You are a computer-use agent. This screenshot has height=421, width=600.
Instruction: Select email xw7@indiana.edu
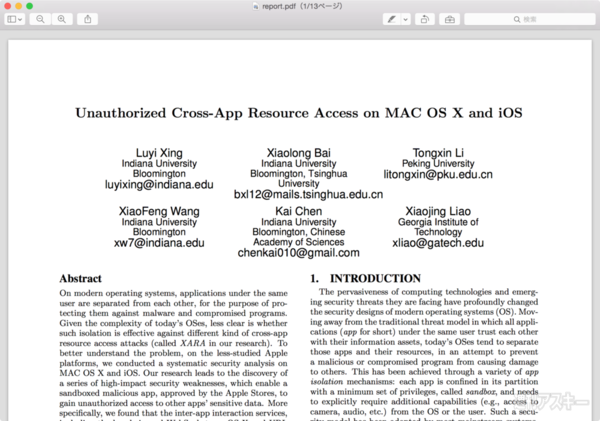click(159, 243)
